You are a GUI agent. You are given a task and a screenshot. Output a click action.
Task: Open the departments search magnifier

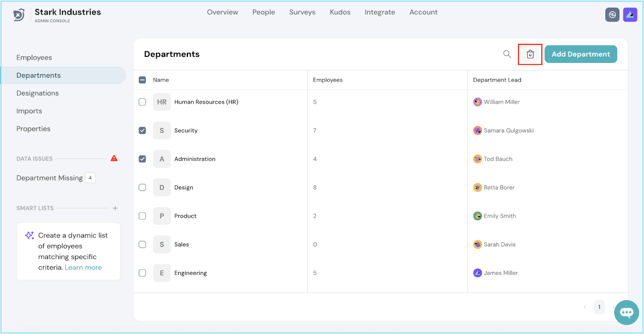(507, 54)
